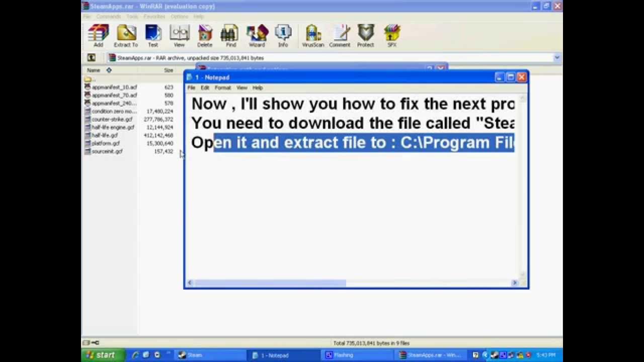
Task: Click the View toolbar icon in WinRAR
Action: click(179, 36)
